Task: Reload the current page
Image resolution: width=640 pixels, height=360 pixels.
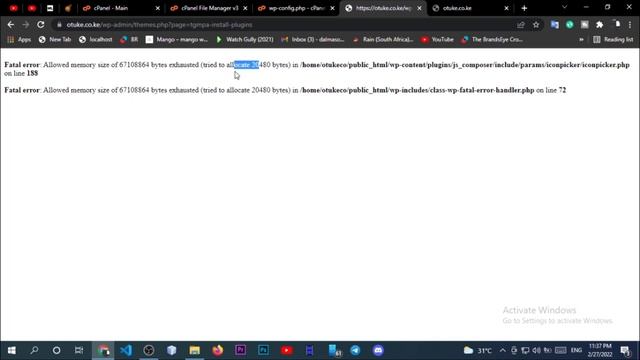Action: point(40,25)
